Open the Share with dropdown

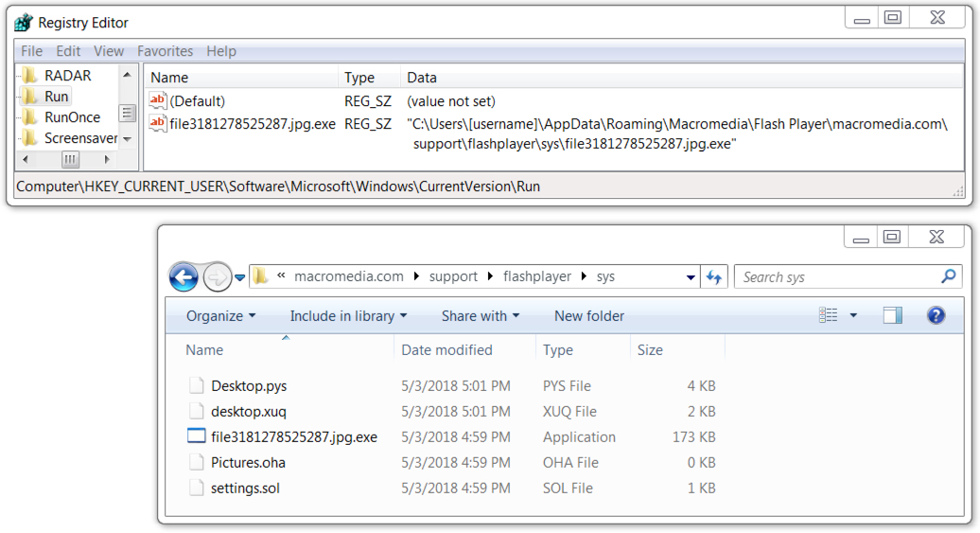point(480,316)
